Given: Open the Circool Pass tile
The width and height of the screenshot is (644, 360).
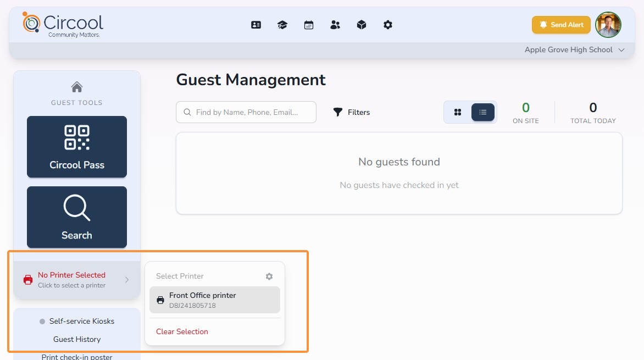Looking at the screenshot, I should click(x=77, y=147).
